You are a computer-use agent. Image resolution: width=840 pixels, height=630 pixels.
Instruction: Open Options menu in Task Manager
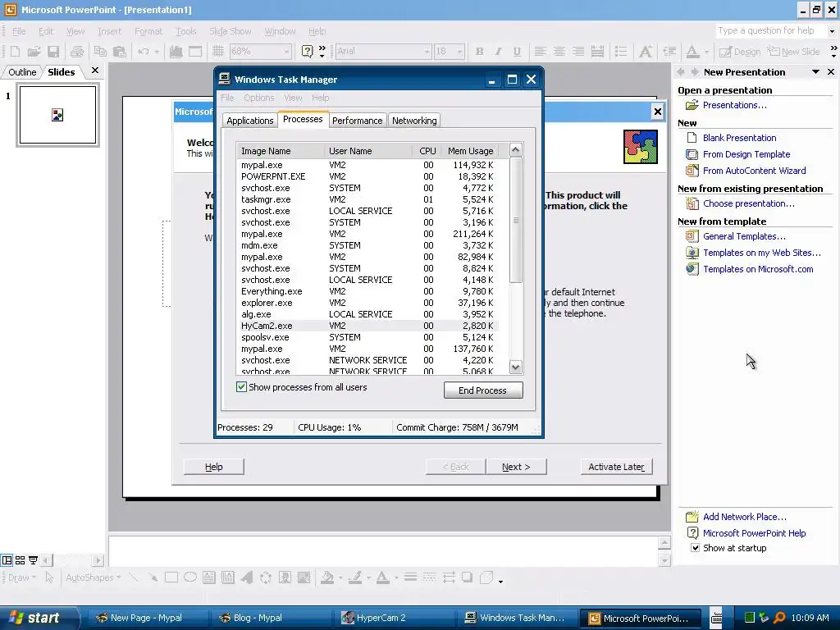click(x=258, y=98)
